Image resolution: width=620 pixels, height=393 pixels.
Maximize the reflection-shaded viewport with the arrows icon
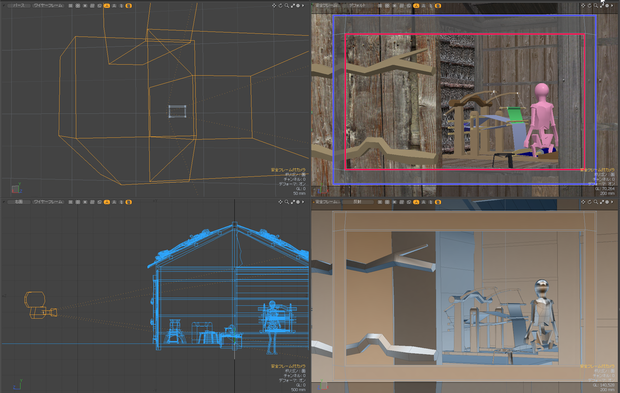click(x=602, y=202)
